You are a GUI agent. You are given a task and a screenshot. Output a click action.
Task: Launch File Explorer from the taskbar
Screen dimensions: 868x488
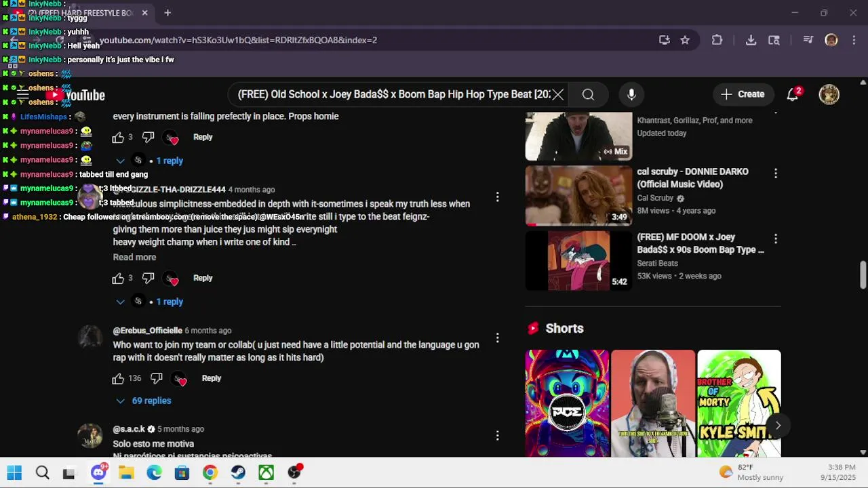point(126,472)
